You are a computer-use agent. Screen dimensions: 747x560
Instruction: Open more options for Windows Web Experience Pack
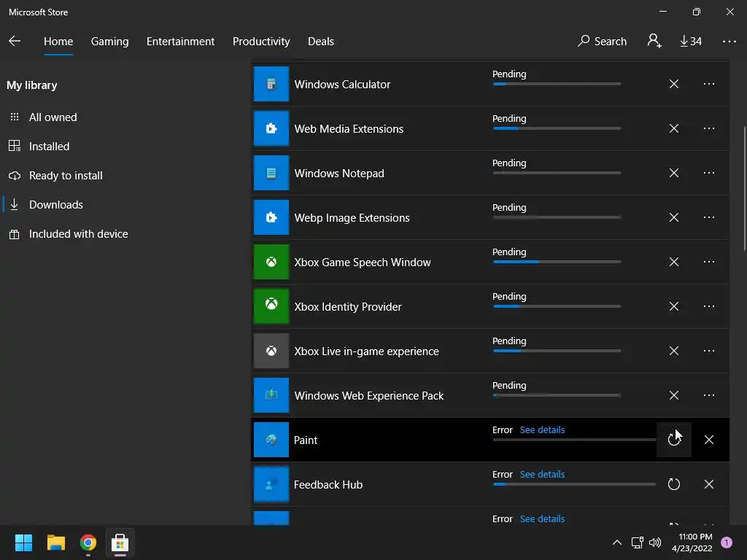709,395
